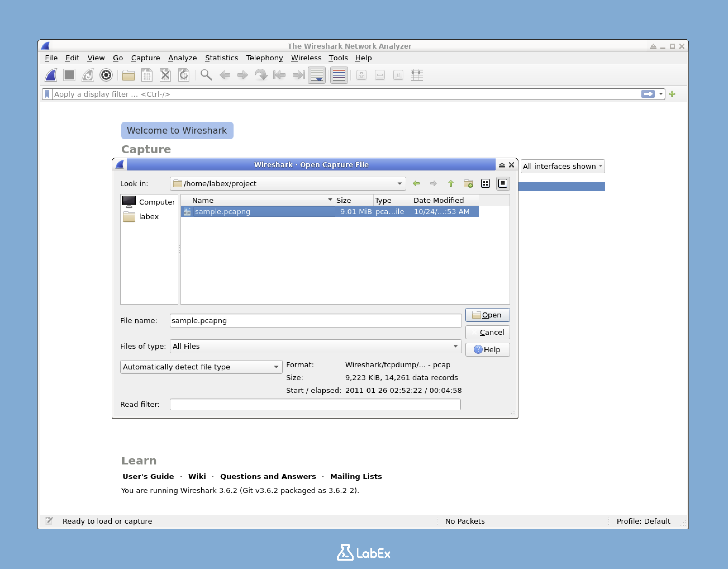Image resolution: width=728 pixels, height=569 pixels.
Task: Open the Files of type dropdown
Action: pyautogui.click(x=456, y=346)
